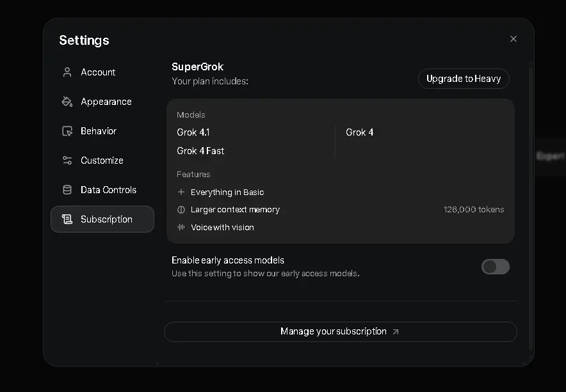Open Manage your subscription link

[341, 332]
